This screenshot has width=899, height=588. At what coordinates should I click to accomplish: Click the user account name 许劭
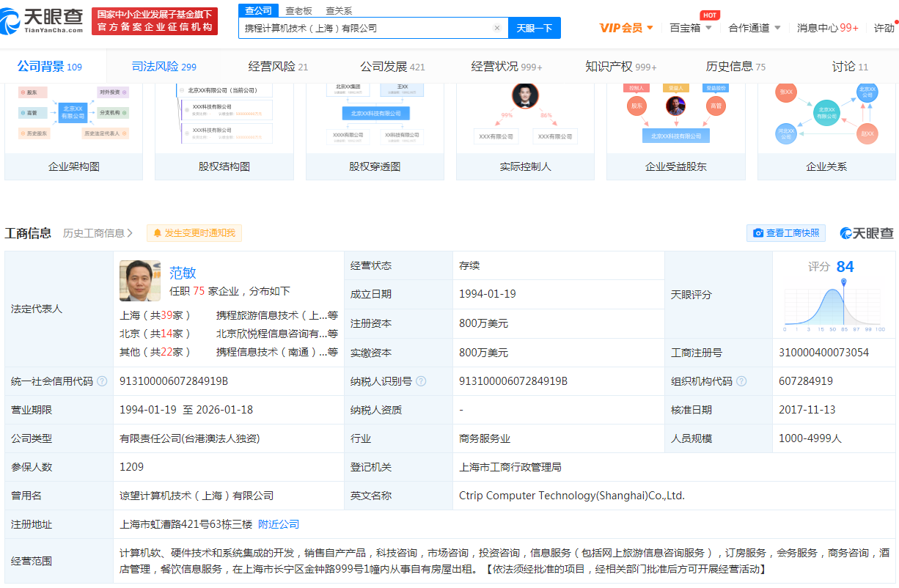(884, 28)
